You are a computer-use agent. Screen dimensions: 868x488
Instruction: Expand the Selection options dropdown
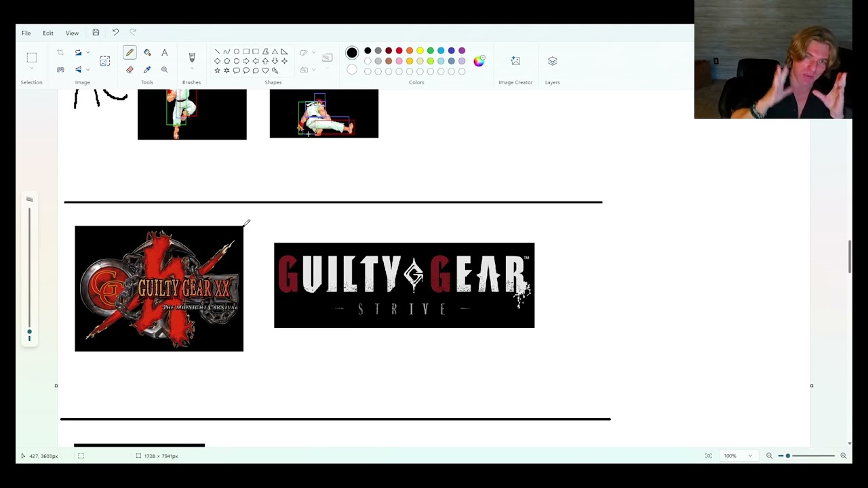click(31, 68)
